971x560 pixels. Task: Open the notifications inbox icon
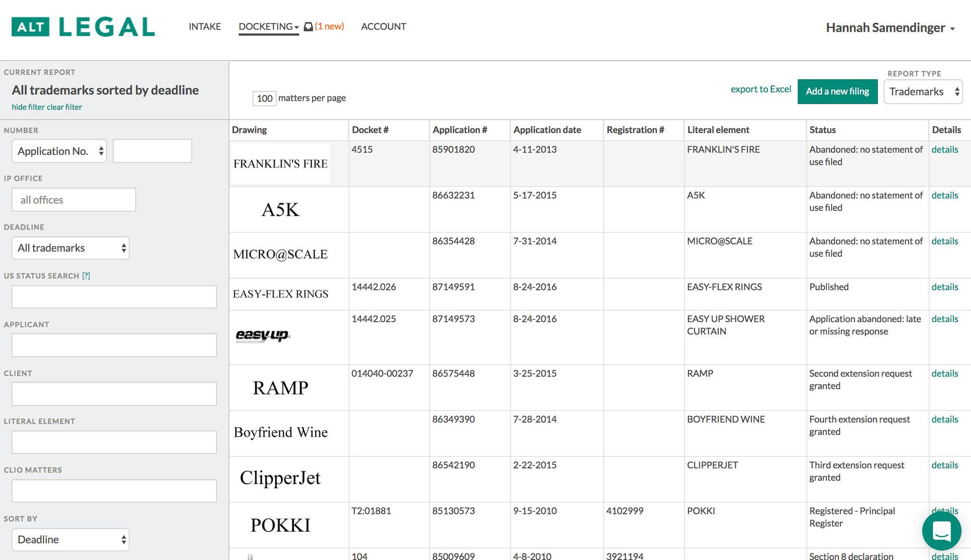[308, 27]
